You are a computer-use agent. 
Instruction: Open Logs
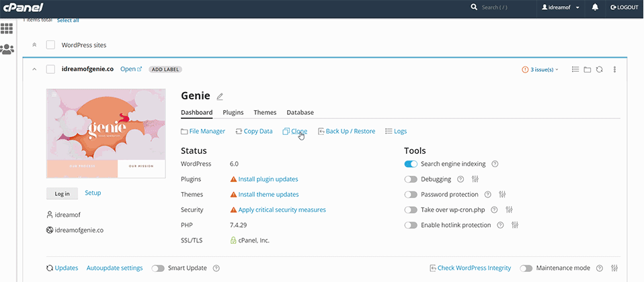(x=396, y=132)
